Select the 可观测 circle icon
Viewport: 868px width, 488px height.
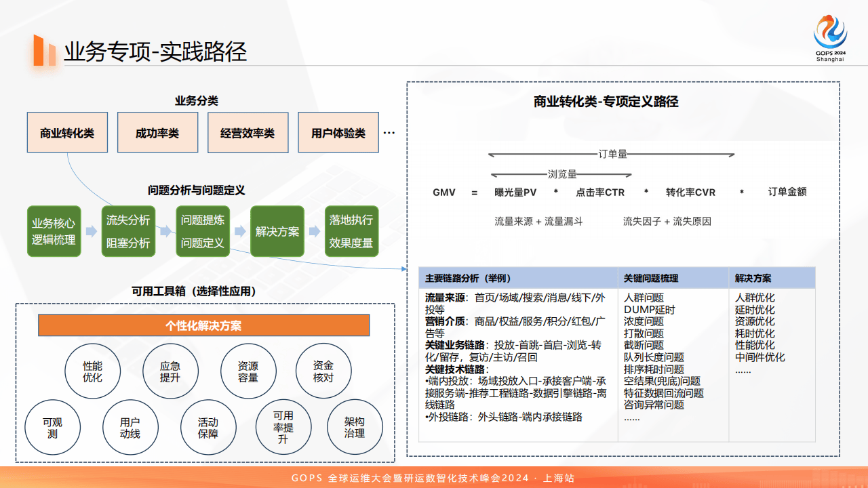(53, 428)
